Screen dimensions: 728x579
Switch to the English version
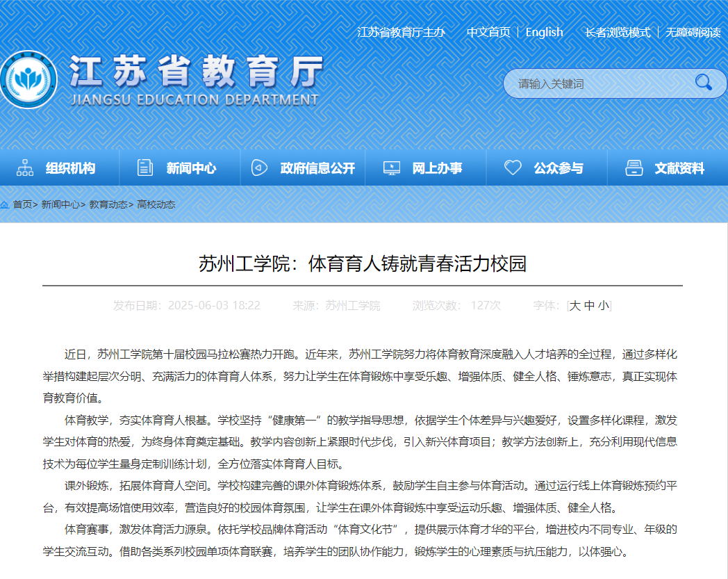pyautogui.click(x=544, y=32)
